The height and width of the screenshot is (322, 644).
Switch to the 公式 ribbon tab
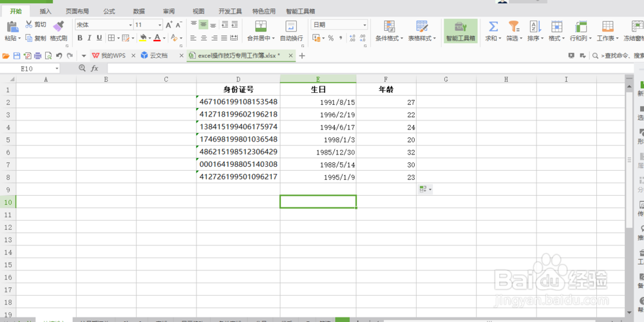(109, 11)
